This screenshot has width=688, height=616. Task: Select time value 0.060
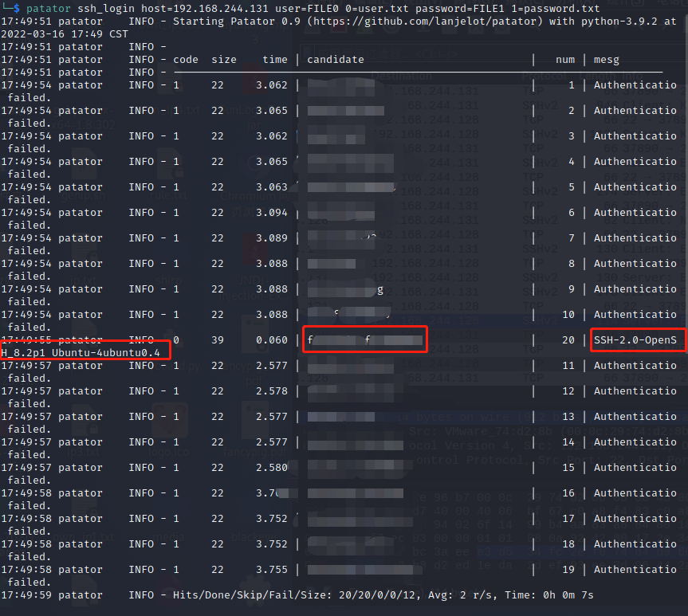(x=272, y=340)
